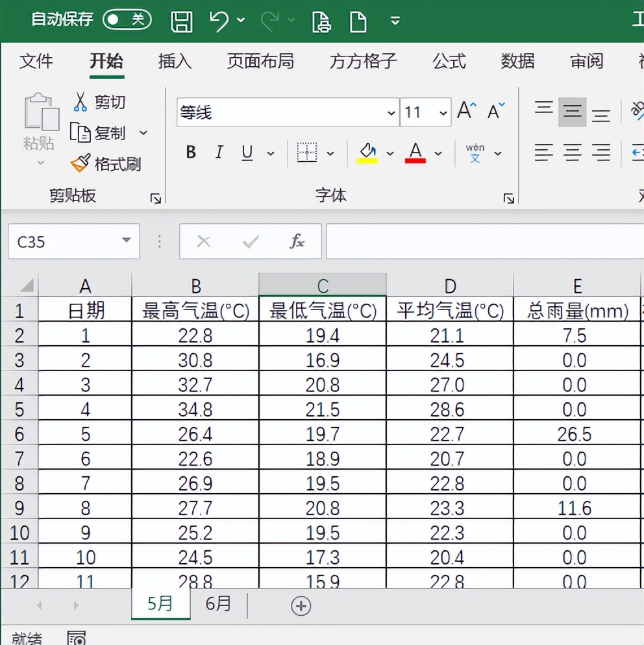
Task: Click the Save icon on Quick Access Toolbar
Action: pos(181,20)
